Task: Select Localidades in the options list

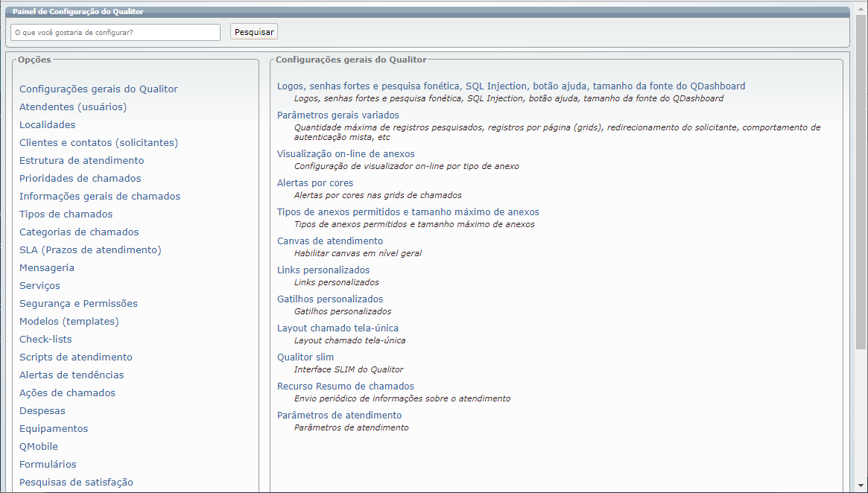Action: [x=47, y=125]
